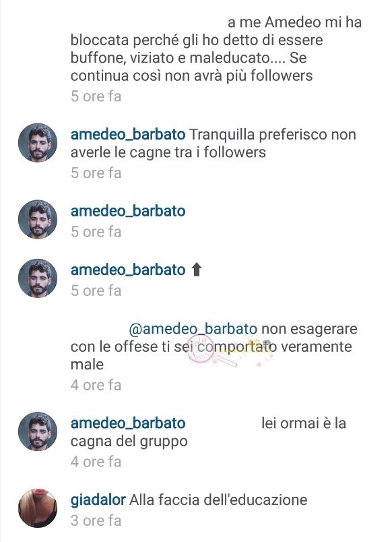Click the up arrow emoji in comment

[197, 270]
